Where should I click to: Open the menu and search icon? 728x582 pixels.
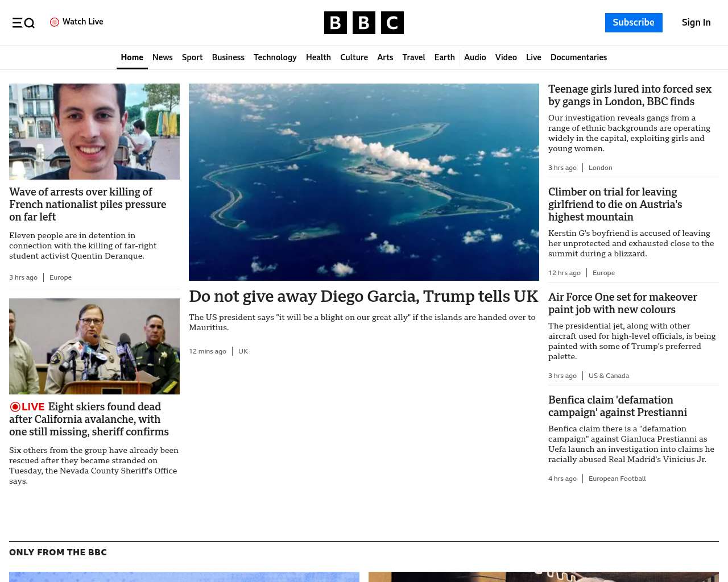[x=23, y=23]
